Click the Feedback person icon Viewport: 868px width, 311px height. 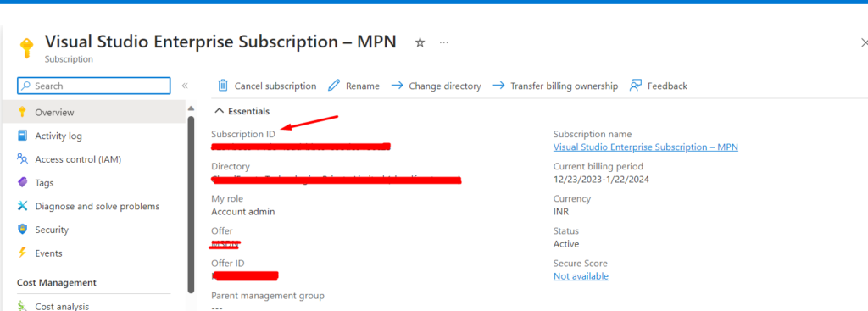[636, 86]
